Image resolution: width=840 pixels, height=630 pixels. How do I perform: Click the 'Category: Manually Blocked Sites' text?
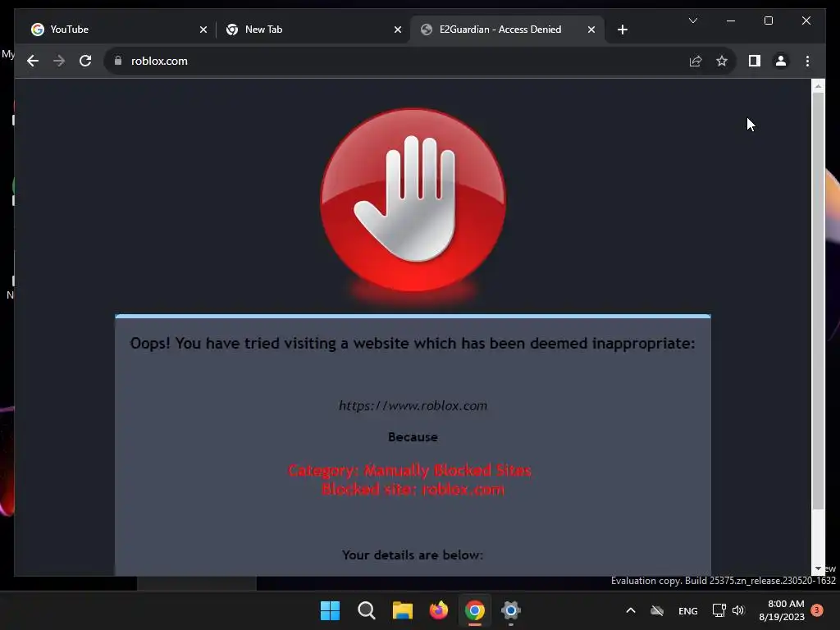410,470
